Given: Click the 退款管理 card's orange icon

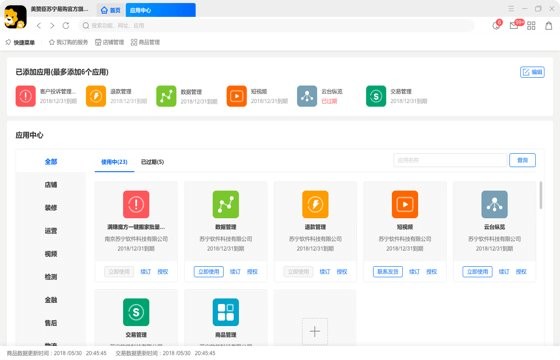Looking at the screenshot, I should pyautogui.click(x=315, y=204).
